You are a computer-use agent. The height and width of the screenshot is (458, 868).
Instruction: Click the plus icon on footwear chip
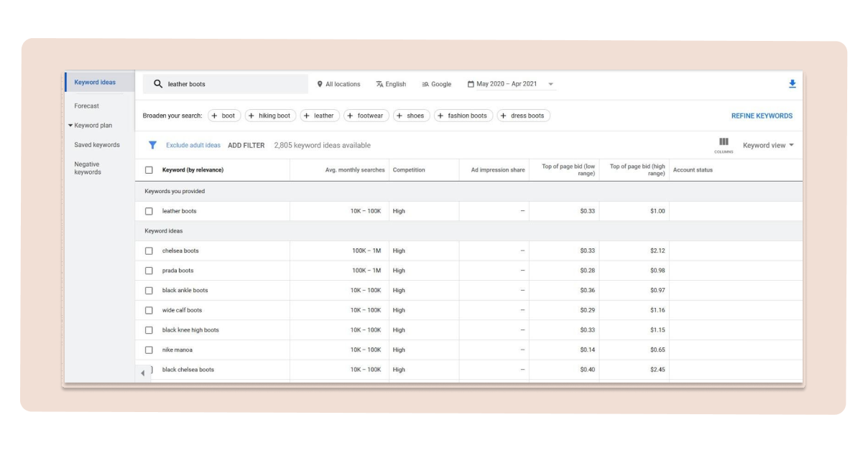click(x=350, y=116)
